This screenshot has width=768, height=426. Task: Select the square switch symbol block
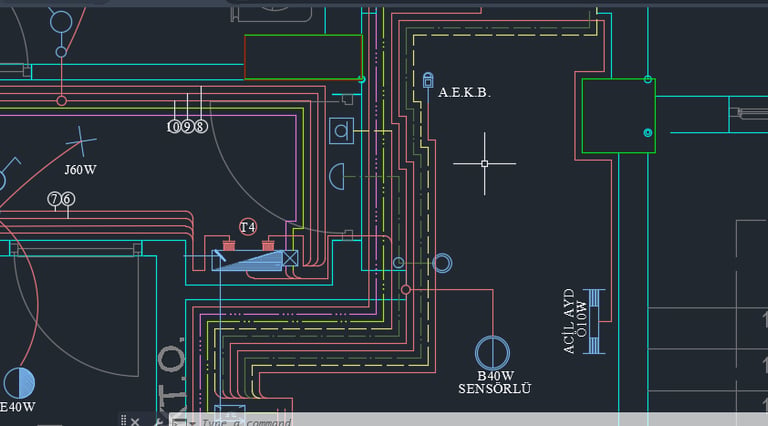pyautogui.click(x=341, y=131)
